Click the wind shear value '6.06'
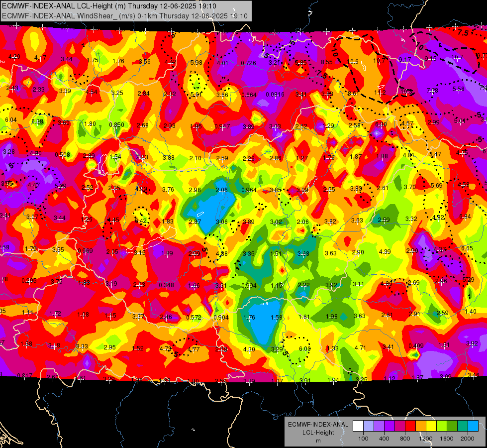 click(304, 349)
